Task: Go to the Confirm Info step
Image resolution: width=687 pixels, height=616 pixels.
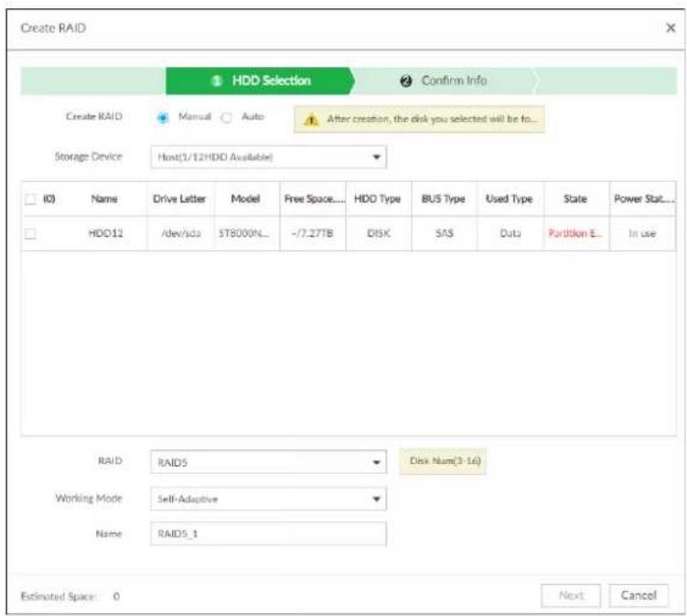Action: tap(444, 81)
